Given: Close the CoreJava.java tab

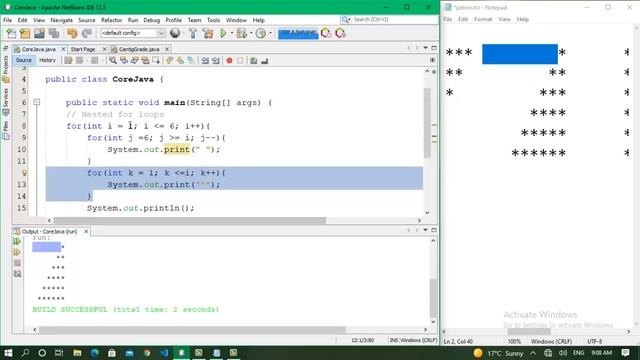Looking at the screenshot, I should click(63, 49).
